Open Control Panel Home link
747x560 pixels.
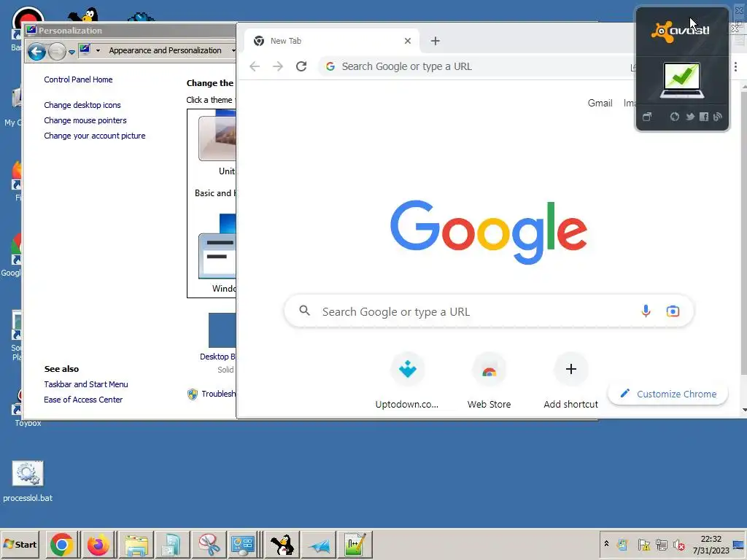78,79
